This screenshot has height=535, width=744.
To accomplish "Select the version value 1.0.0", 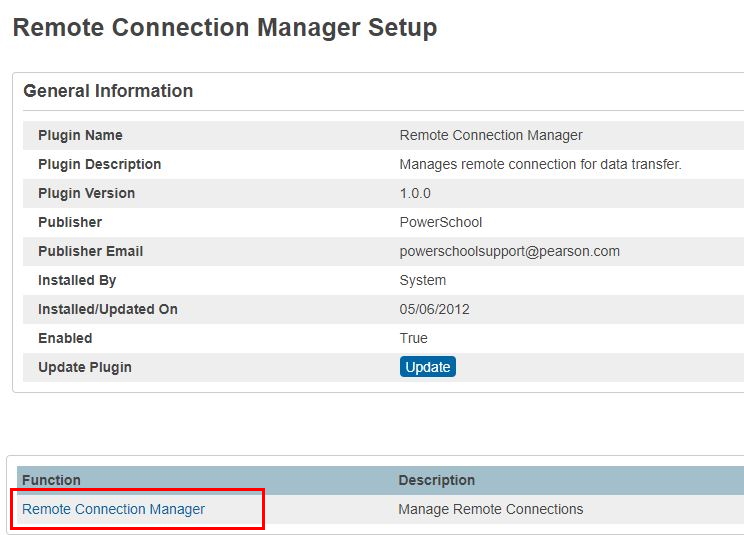I will pos(415,193).
